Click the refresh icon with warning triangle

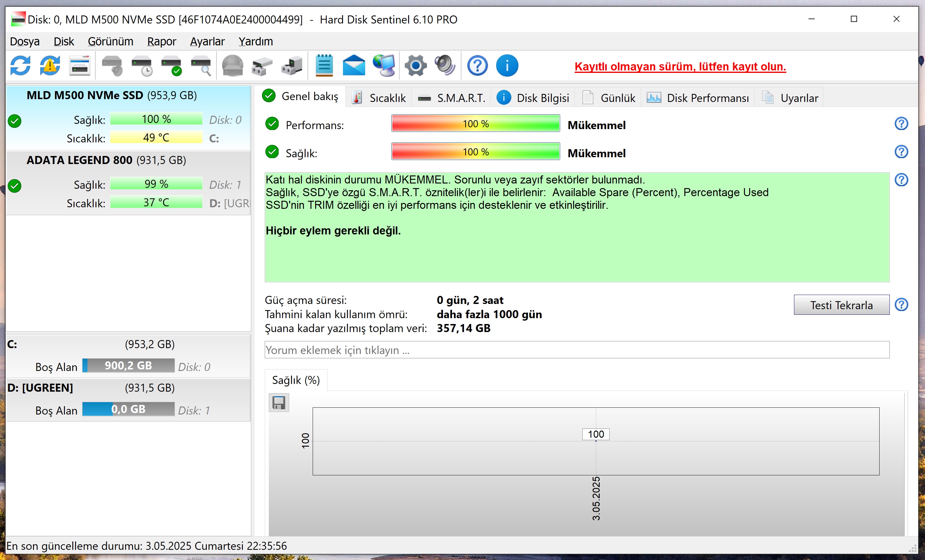pos(50,66)
